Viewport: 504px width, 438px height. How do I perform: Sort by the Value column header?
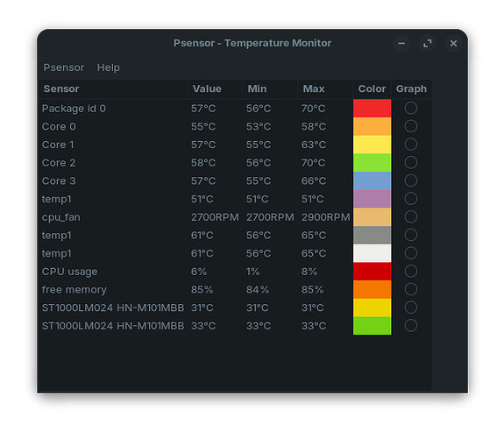coord(215,88)
